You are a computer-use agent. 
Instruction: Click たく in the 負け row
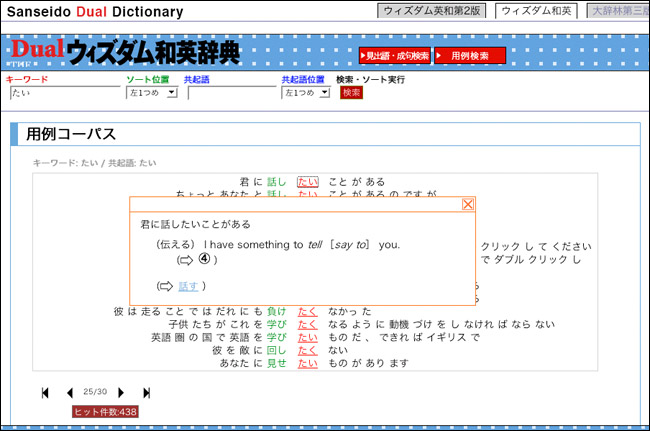click(308, 312)
